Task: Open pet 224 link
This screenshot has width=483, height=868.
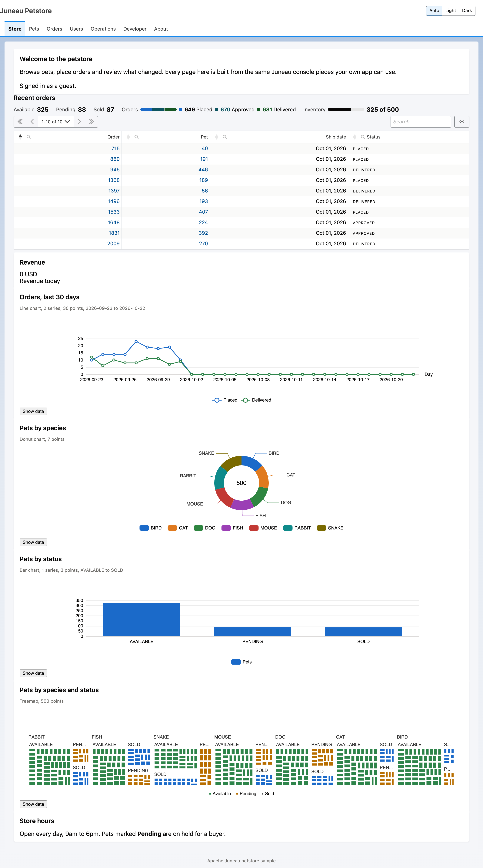Action: (203, 222)
